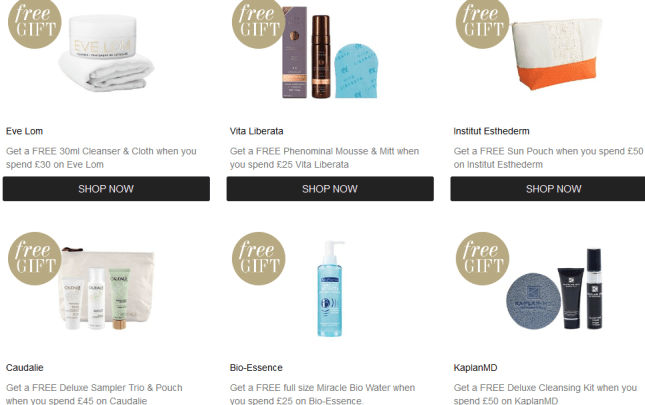Click the Bio-Essence free gift badge
Screen dimensions: 645x405
(258, 259)
